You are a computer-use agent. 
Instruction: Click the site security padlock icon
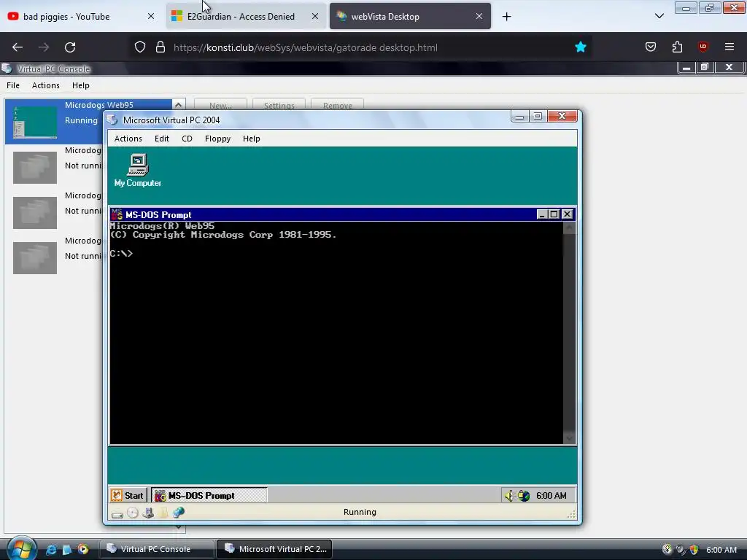pos(160,47)
